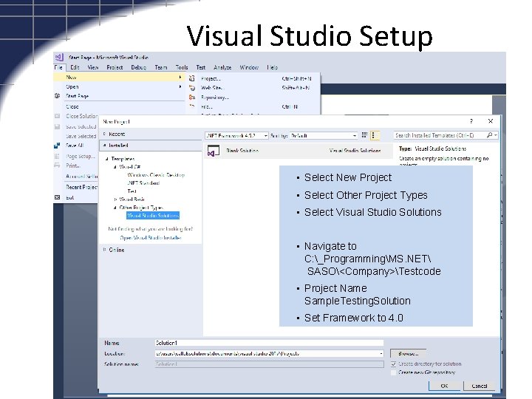Click the search magnifier icon in templates search
The width and height of the screenshot is (532, 399).
coord(489,135)
